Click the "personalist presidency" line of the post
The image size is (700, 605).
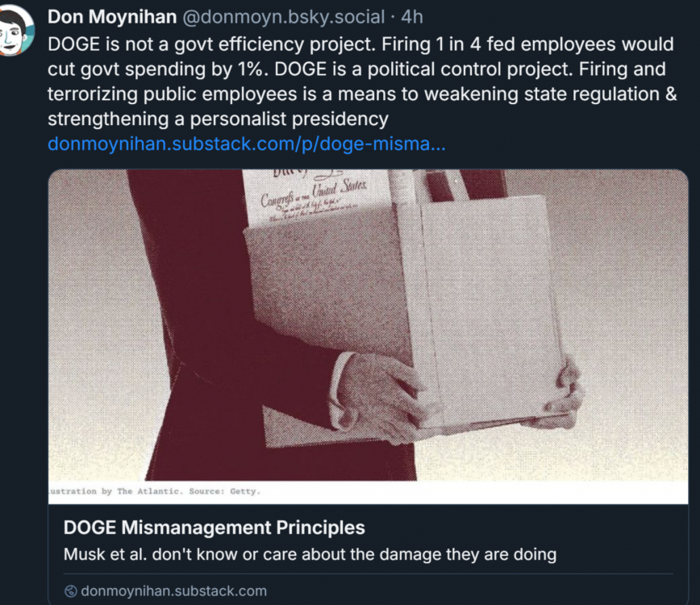click(x=218, y=119)
